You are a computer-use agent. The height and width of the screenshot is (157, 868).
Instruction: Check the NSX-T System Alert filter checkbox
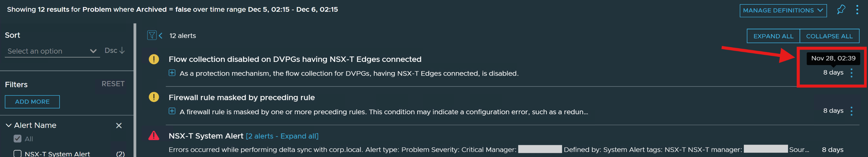pyautogui.click(x=18, y=153)
